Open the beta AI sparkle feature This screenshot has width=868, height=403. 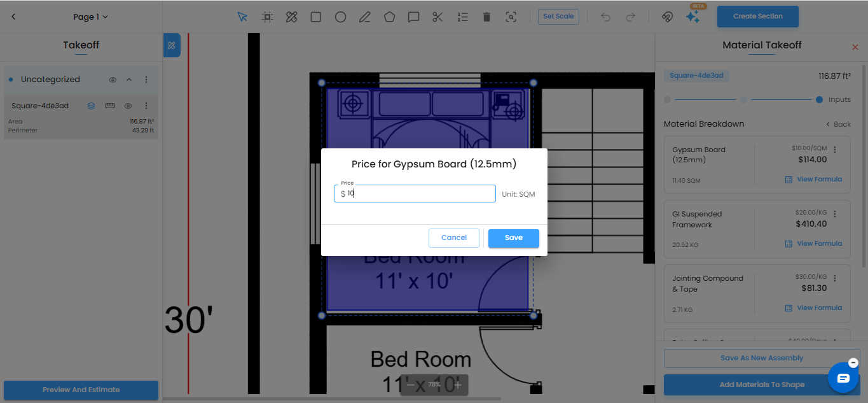692,17
